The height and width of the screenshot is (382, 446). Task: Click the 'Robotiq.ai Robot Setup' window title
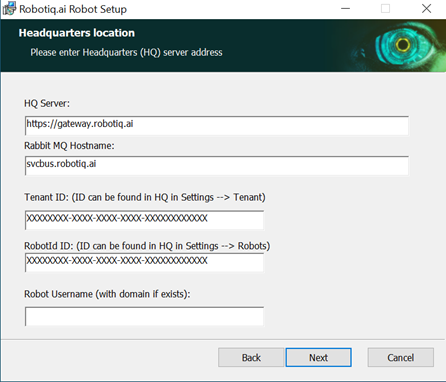coord(73,9)
